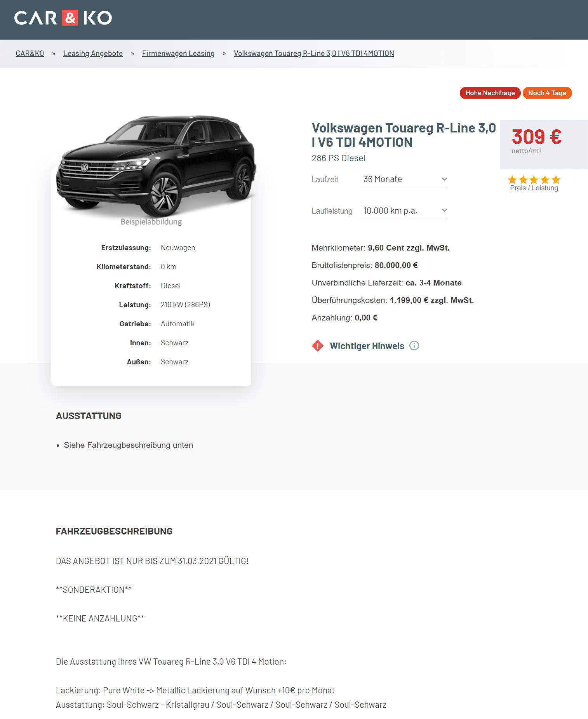Click Volkswagen Touareg R-Line breadcrumb link
The height and width of the screenshot is (719, 588).
coord(314,53)
